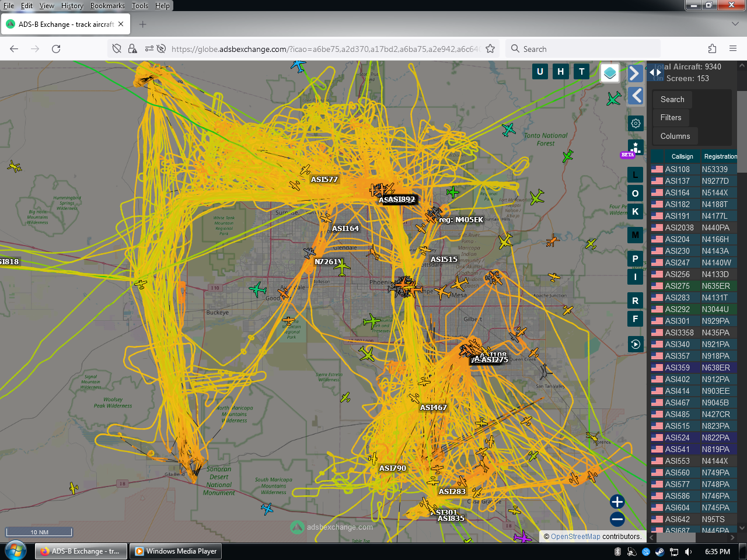Toggle the I map option button
Screen dimensions: 747x560
click(636, 276)
